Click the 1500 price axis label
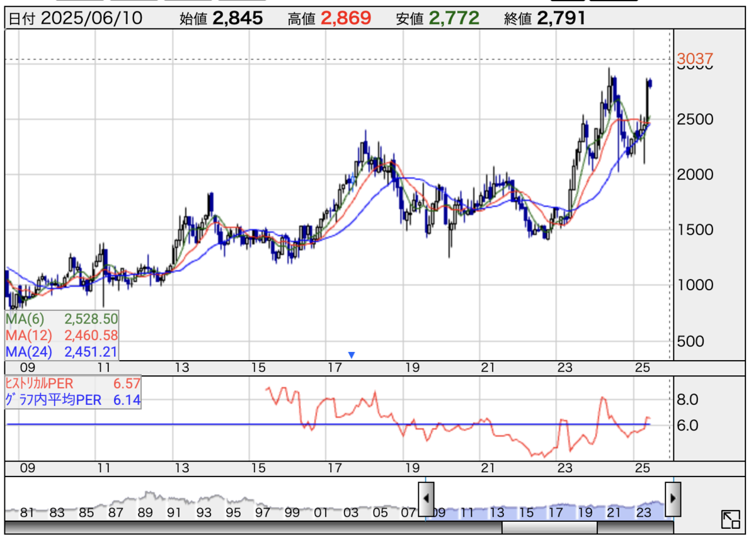The image size is (756, 537). 696,230
